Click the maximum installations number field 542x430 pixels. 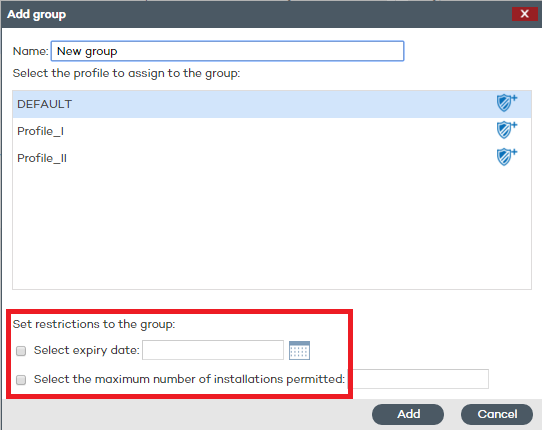pyautogui.click(x=420, y=379)
